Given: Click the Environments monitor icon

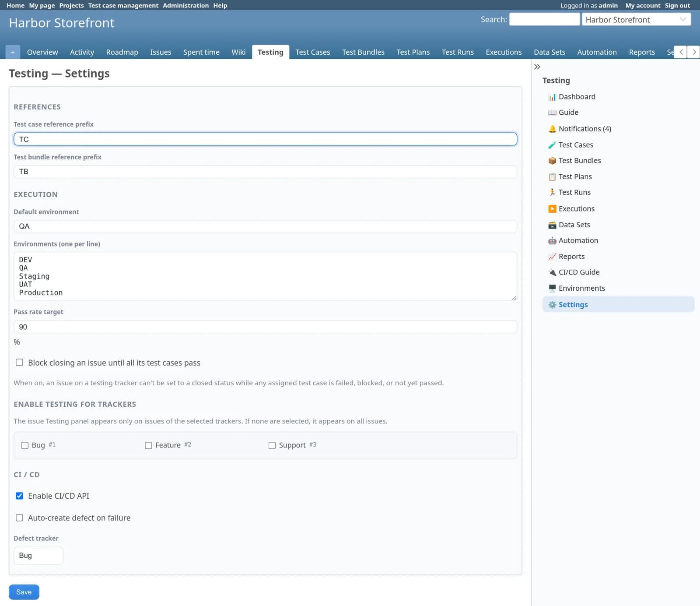Looking at the screenshot, I should point(552,288).
